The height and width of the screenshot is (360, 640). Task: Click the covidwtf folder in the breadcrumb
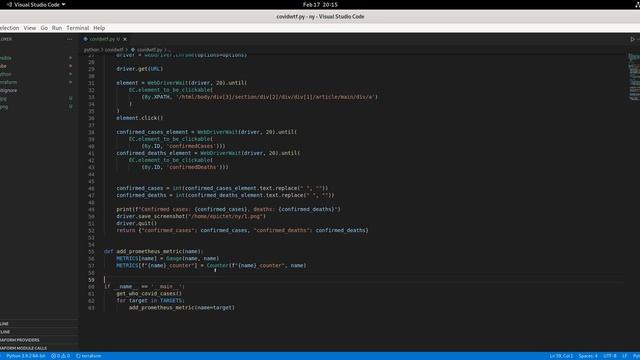click(x=114, y=50)
